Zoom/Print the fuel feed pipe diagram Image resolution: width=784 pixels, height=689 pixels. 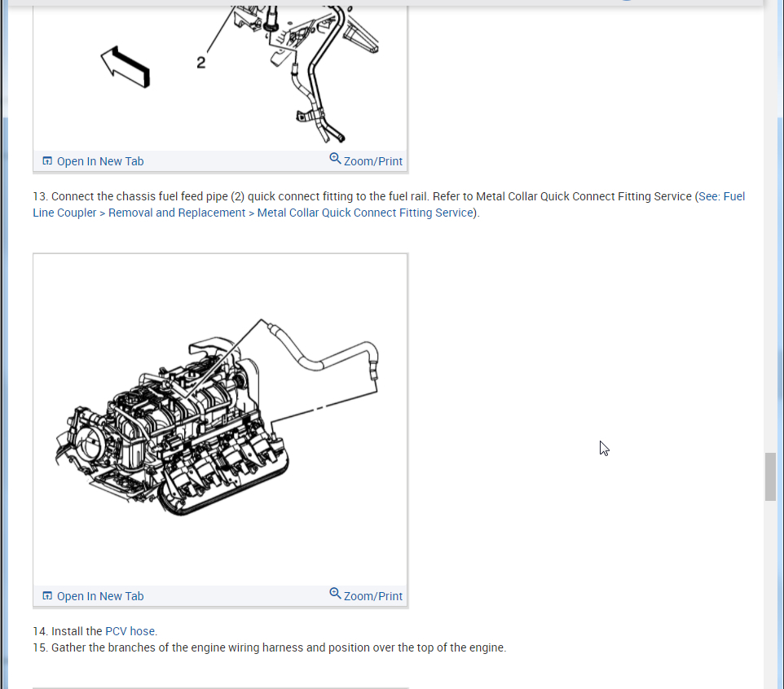(372, 161)
